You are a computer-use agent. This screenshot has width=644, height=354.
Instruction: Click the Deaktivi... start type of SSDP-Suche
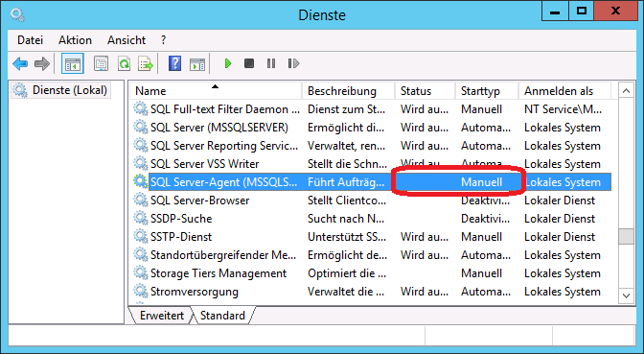tap(486, 219)
